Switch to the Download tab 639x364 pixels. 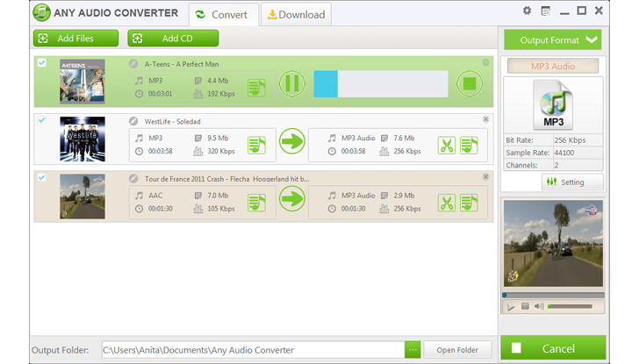[x=296, y=15]
